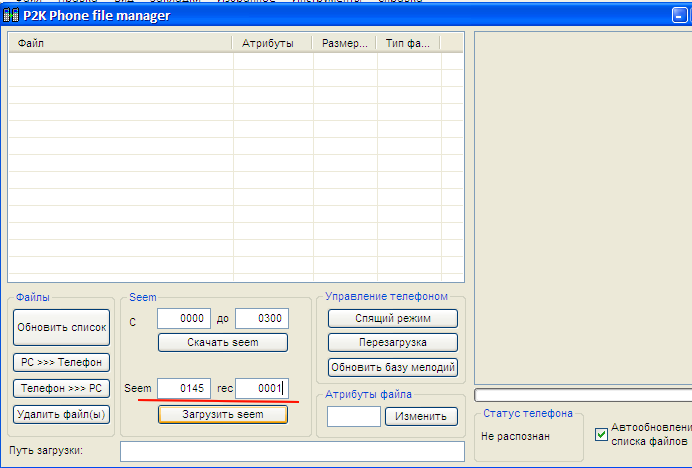The width and height of the screenshot is (692, 468).
Task: Click the Обновить список button
Action: [61, 327]
